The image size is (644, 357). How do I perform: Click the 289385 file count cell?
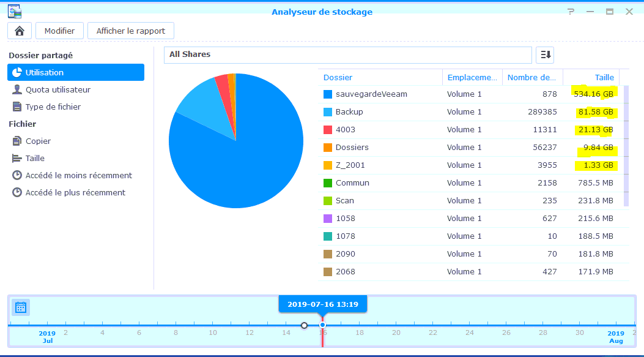[542, 112]
